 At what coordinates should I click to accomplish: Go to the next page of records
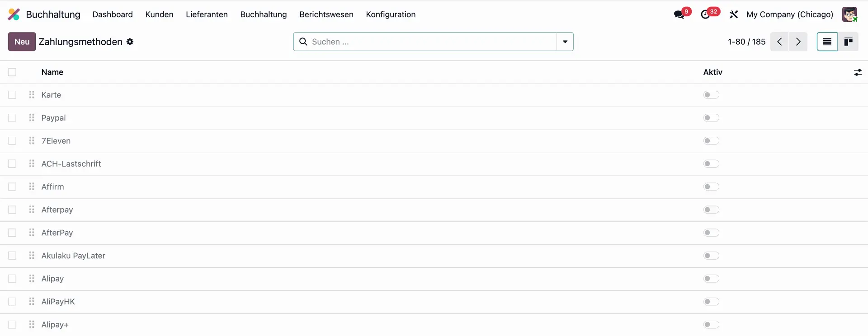point(798,42)
